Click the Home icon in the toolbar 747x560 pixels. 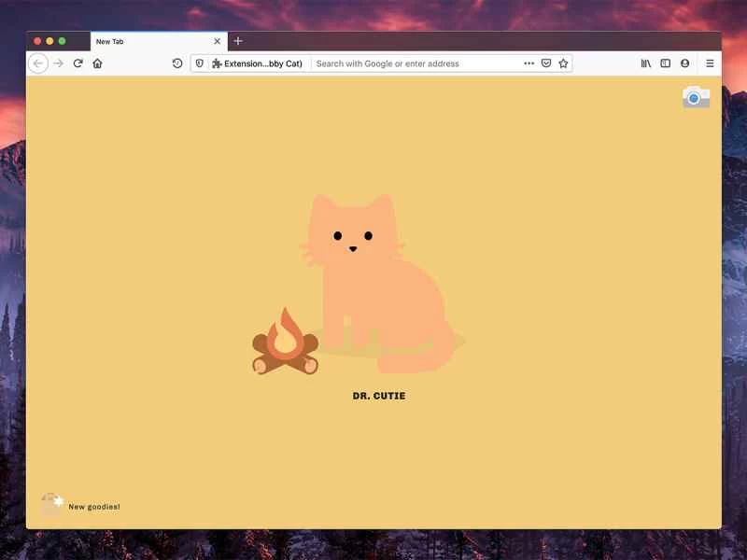coord(97,63)
